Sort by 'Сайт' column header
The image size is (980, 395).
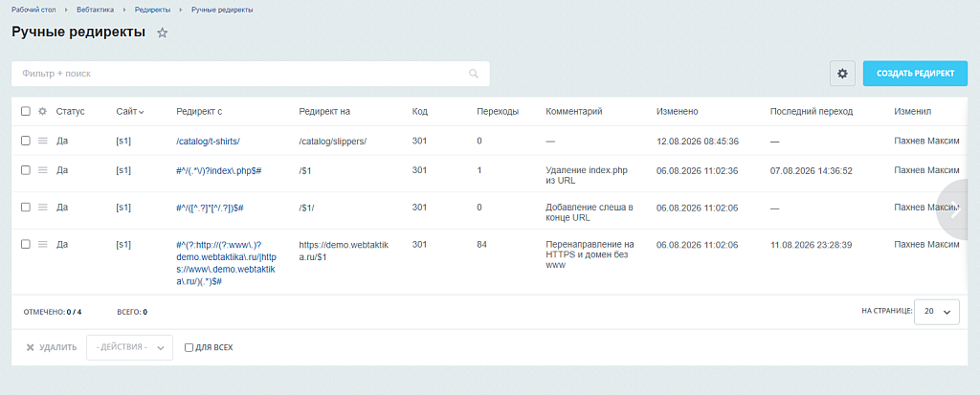130,111
